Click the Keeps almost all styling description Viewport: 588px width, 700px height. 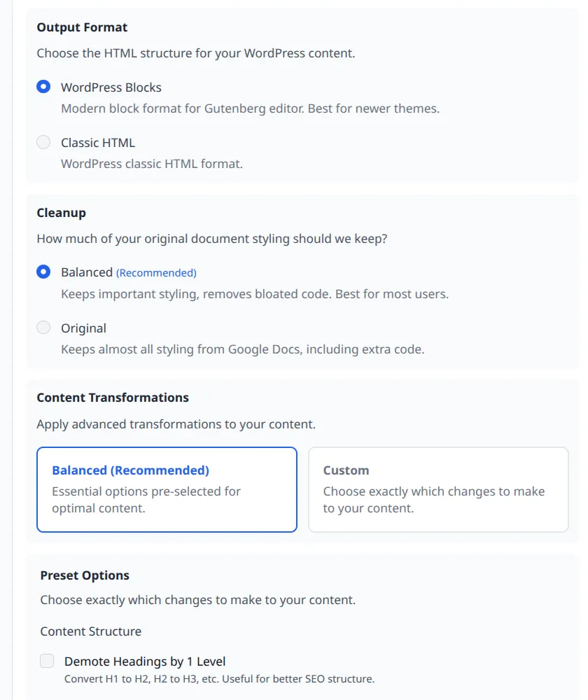[242, 349]
